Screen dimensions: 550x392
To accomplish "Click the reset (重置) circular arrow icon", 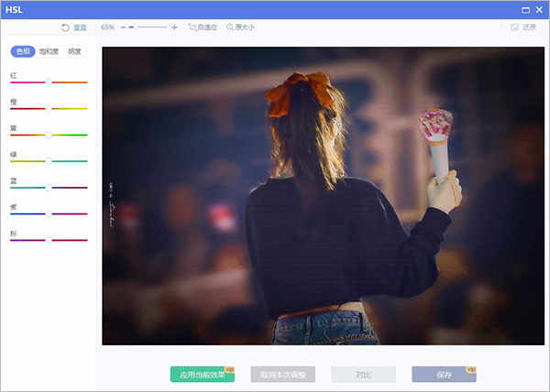I will click(x=65, y=27).
